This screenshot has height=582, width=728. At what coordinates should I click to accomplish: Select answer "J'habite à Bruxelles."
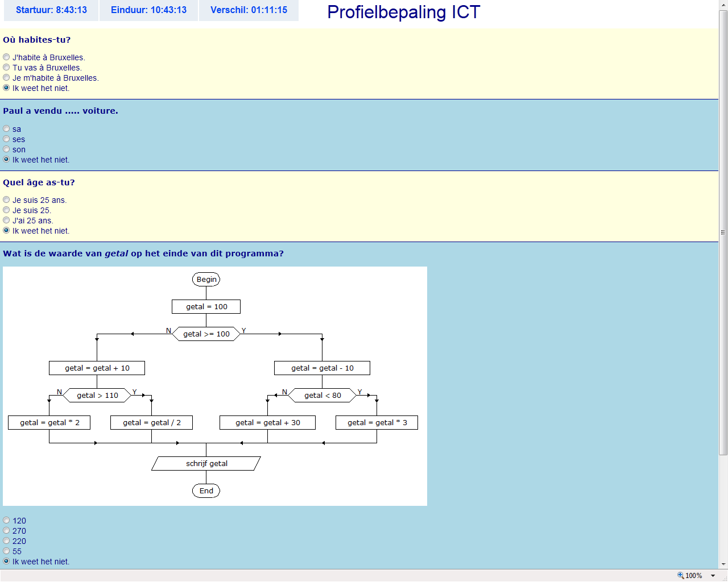pyautogui.click(x=6, y=57)
